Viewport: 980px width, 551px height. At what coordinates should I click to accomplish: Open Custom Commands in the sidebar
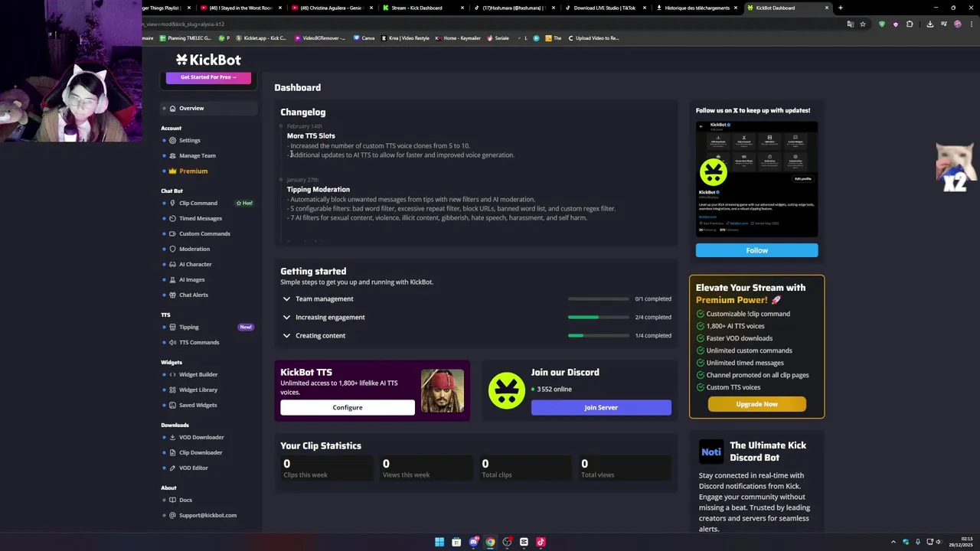[204, 233]
